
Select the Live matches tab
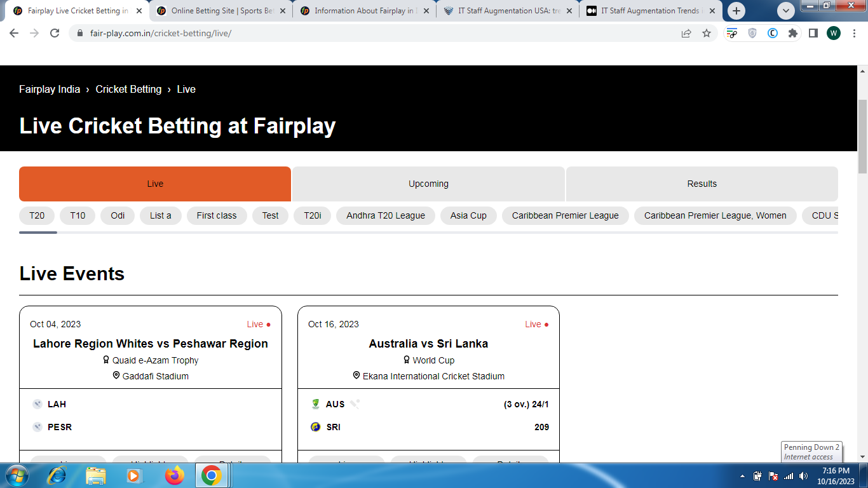click(x=155, y=184)
